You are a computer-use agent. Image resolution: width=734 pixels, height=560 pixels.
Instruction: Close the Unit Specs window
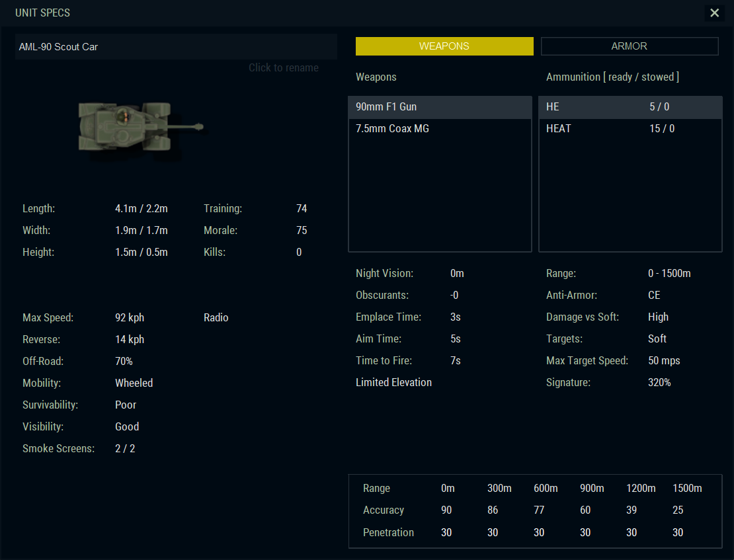(714, 13)
